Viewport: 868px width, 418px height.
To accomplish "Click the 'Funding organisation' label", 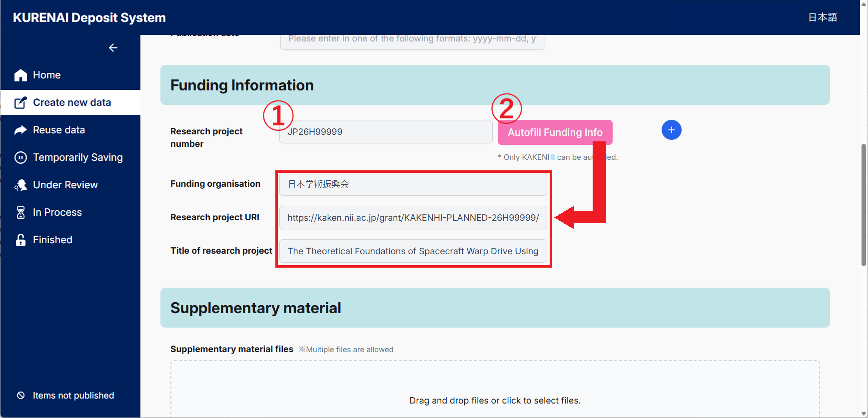I will [215, 184].
